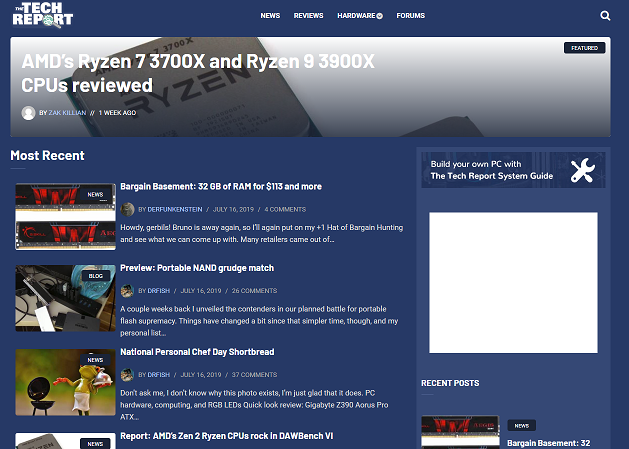Open Bargain Basement 32 GB RAM article title
Screen dimensions: 629x449
(221, 187)
